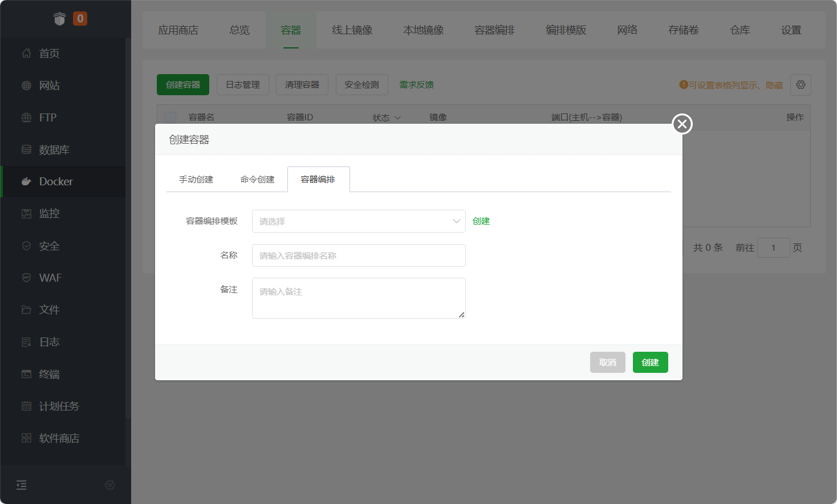
Task: Toggle the select-all checkbox in container table
Action: click(170, 117)
